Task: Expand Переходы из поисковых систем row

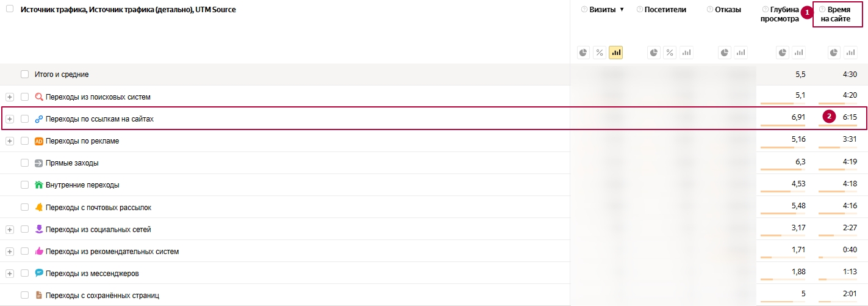Action: click(10, 97)
